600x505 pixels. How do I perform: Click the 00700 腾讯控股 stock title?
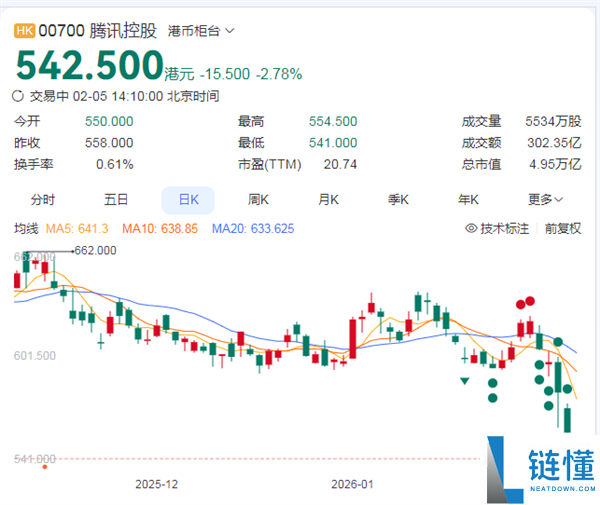click(98, 31)
